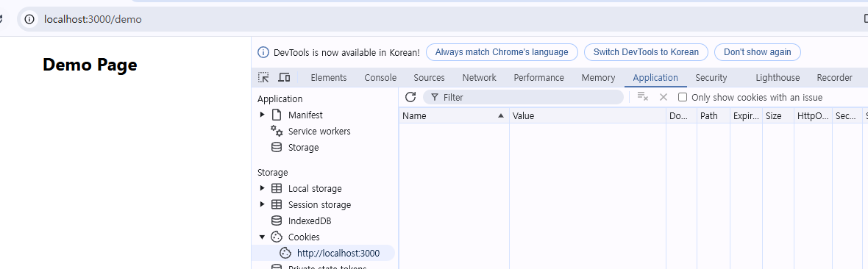Click the Application section heading in sidebar
The image size is (868, 269).
click(280, 99)
